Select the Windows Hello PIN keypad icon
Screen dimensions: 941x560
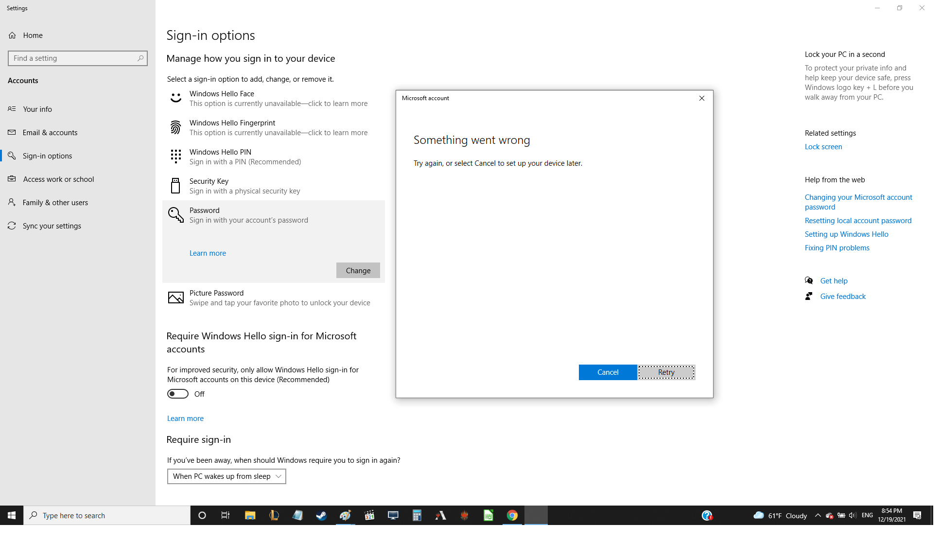[x=175, y=157]
